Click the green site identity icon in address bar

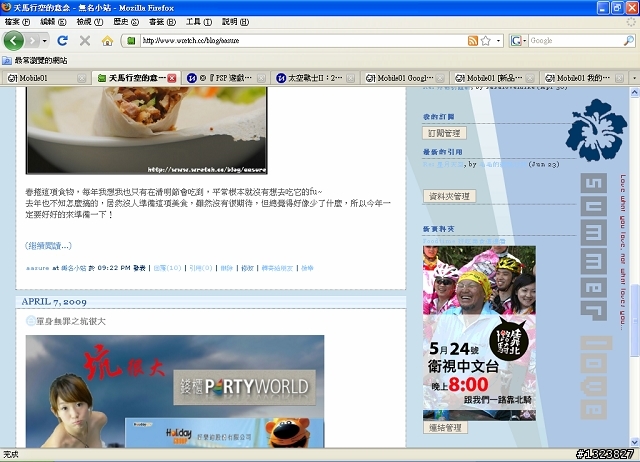coord(131,40)
